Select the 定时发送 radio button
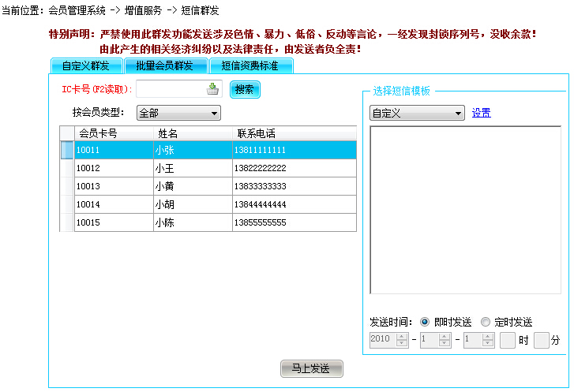574x392 pixels. pos(486,322)
